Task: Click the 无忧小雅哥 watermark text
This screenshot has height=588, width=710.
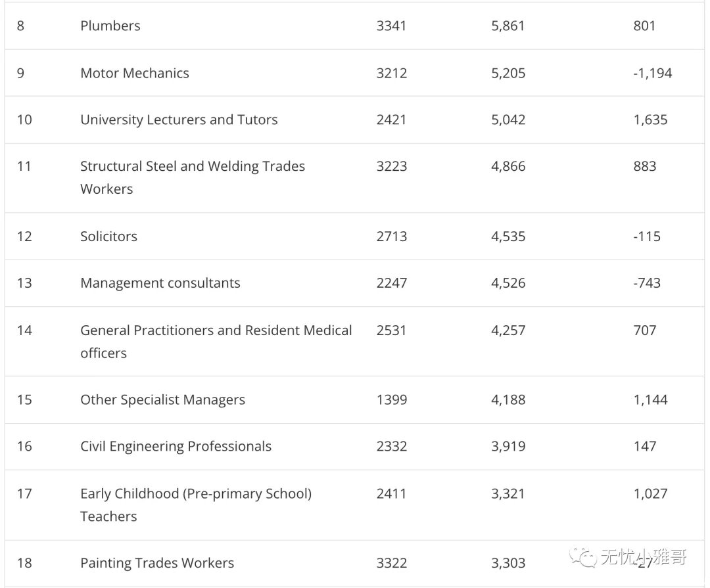Action: [644, 556]
